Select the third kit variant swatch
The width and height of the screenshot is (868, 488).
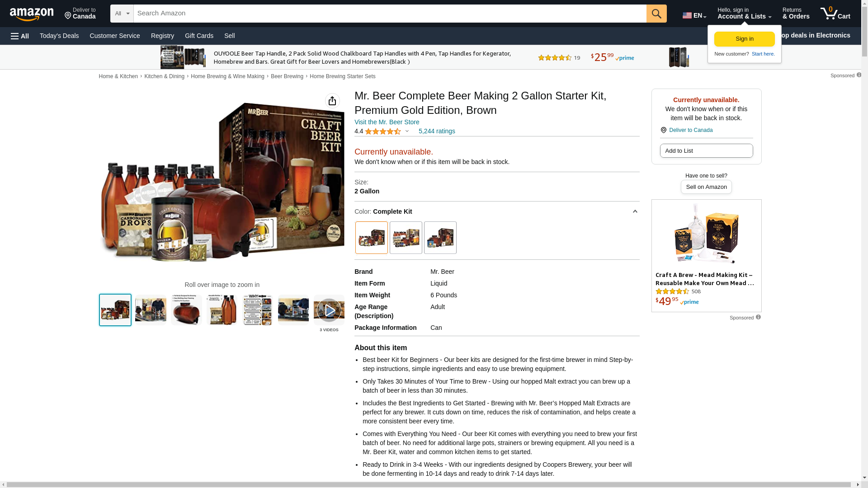[x=440, y=238]
